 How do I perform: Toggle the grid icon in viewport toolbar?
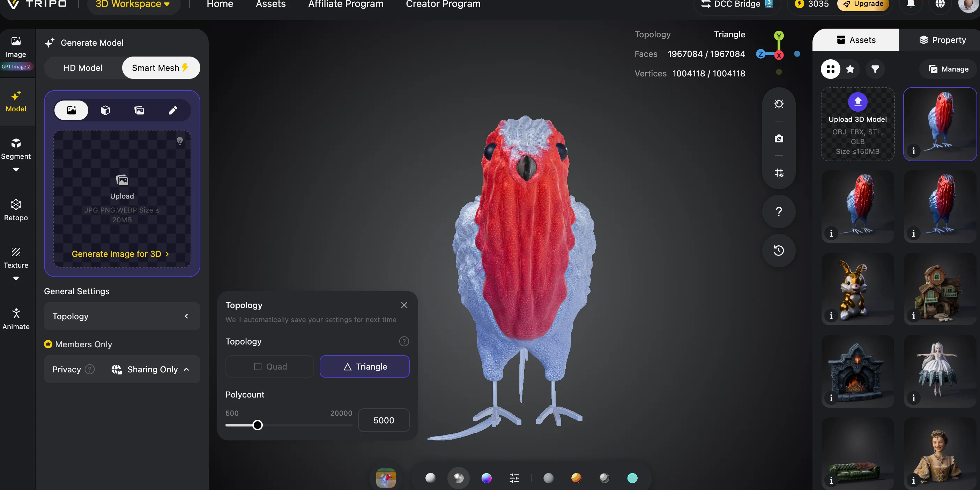(x=779, y=173)
